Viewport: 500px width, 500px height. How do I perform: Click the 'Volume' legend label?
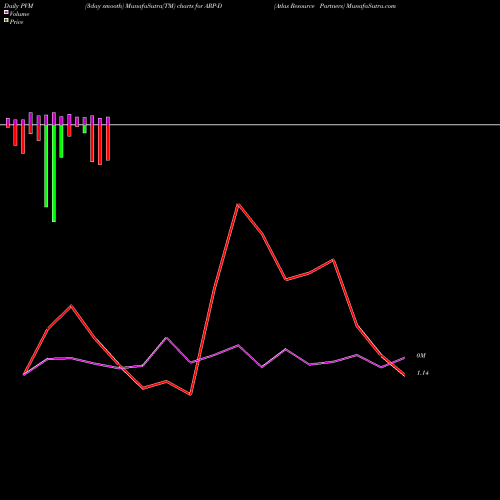click(x=19, y=14)
